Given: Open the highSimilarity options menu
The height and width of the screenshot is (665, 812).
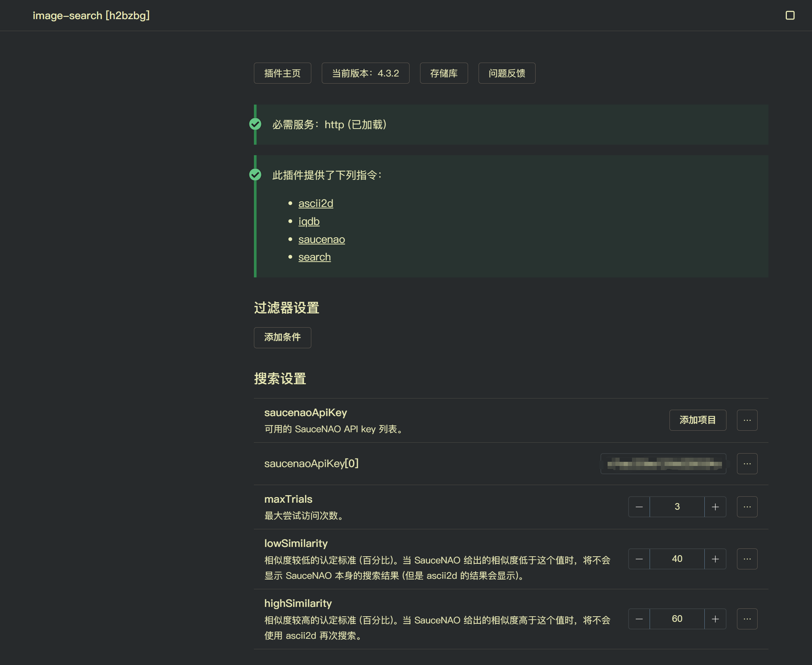Looking at the screenshot, I should point(746,619).
